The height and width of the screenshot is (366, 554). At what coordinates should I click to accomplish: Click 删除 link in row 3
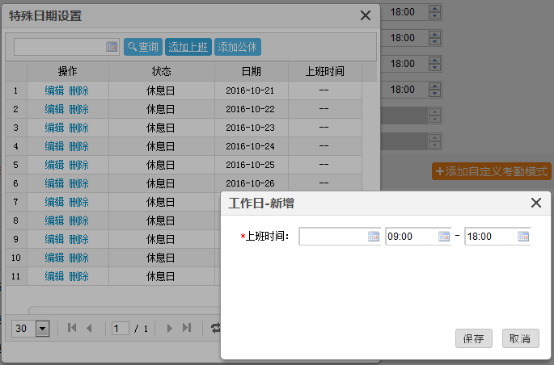79,128
